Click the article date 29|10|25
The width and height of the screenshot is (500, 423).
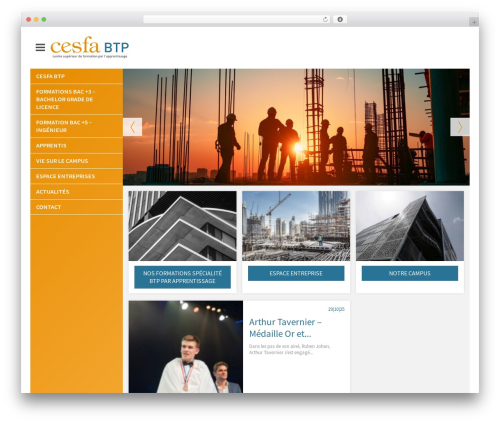pos(336,309)
